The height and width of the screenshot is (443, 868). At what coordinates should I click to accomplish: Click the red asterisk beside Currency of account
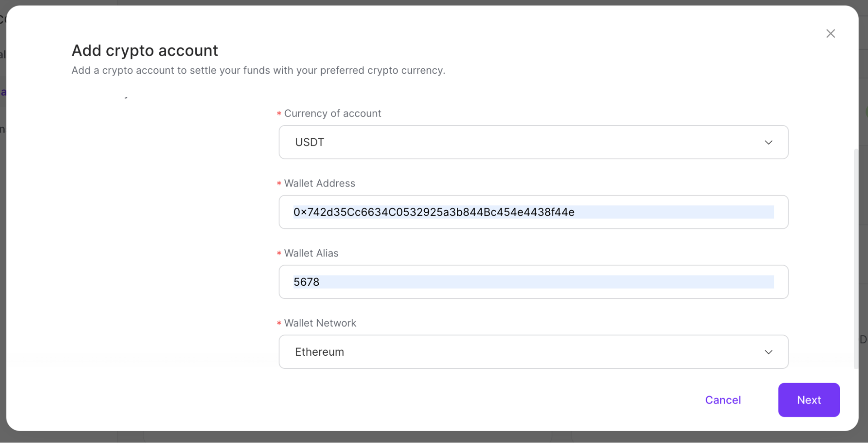pyautogui.click(x=278, y=113)
